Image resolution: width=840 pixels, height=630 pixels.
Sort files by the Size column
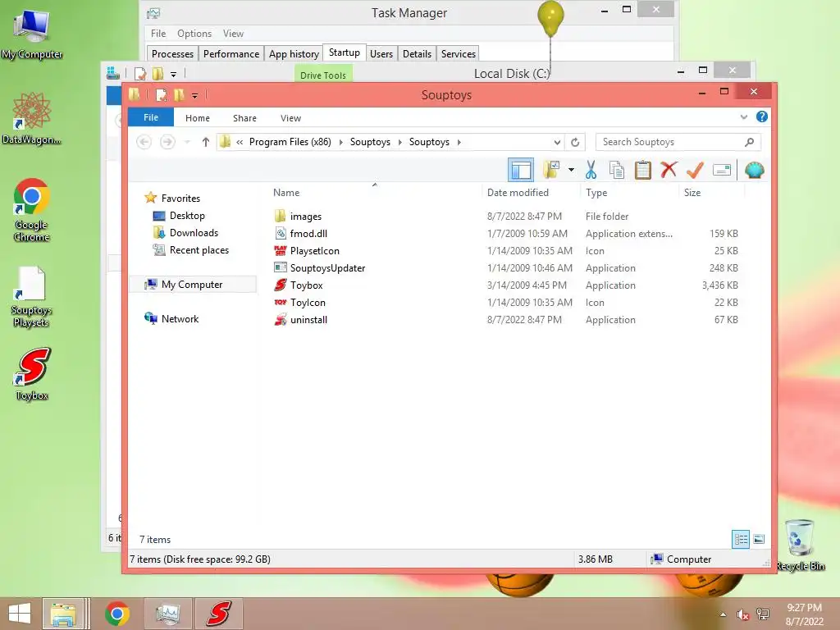point(692,192)
